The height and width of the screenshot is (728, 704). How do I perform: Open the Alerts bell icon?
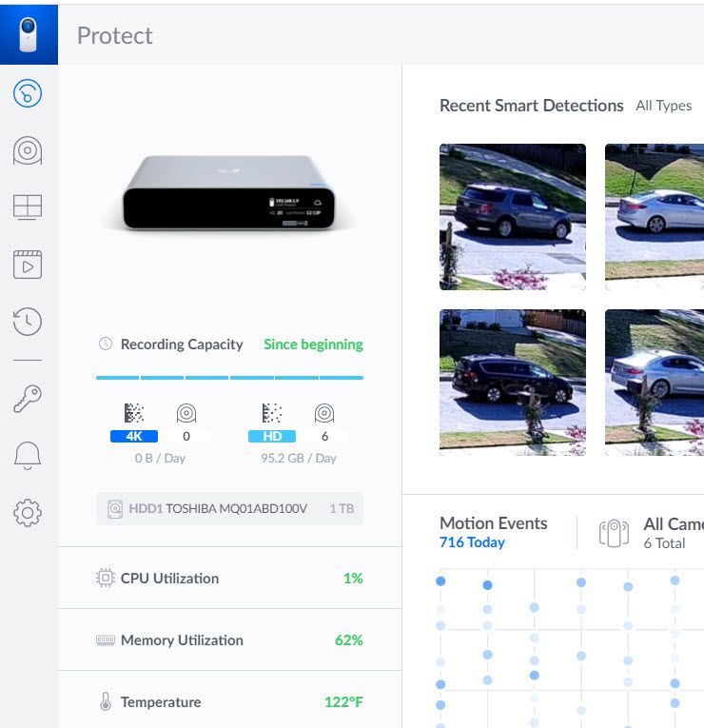tap(28, 457)
